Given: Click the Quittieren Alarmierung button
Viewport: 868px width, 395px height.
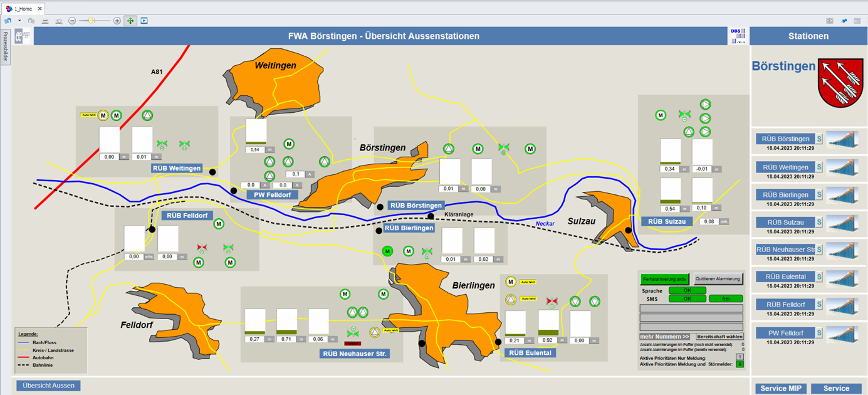Looking at the screenshot, I should coord(718,279).
